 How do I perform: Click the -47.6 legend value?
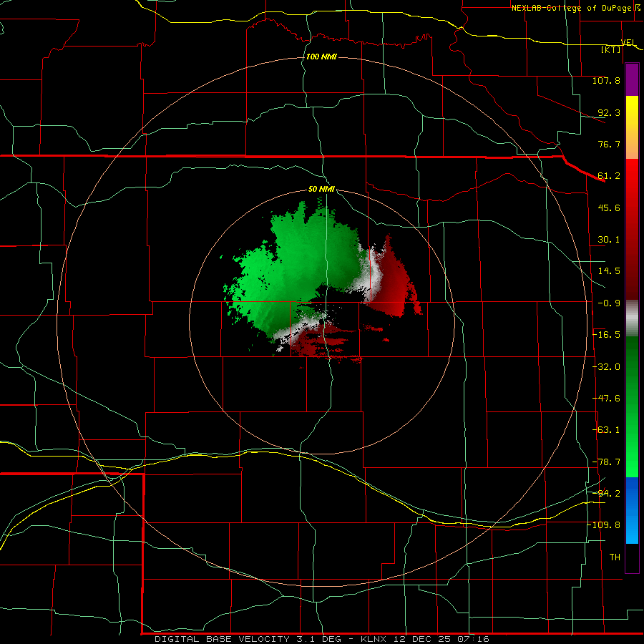606,399
